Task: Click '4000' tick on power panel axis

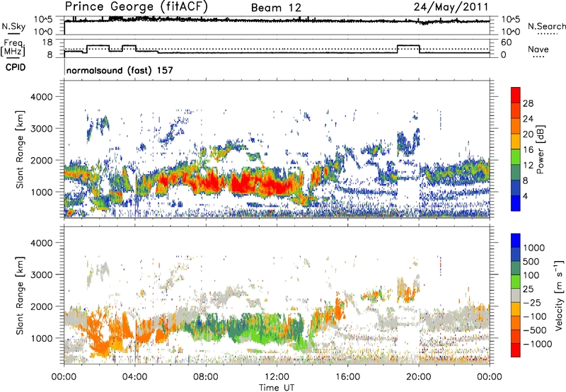Action: click(41, 97)
